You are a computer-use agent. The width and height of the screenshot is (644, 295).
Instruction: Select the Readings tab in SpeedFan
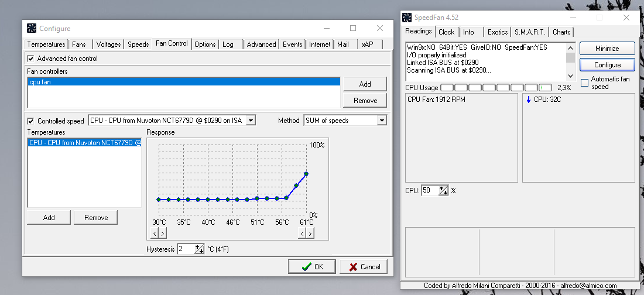[418, 31]
